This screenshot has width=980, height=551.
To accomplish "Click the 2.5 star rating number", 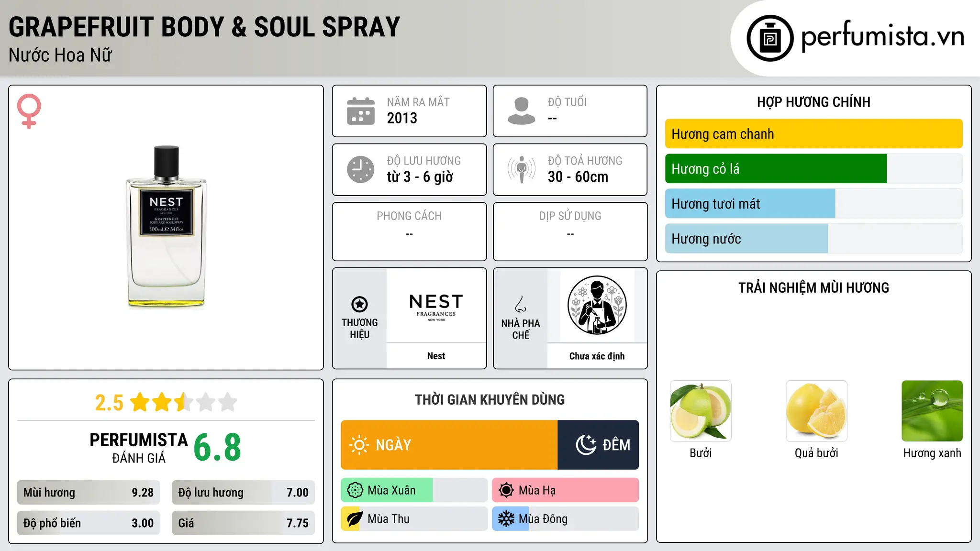I will 109,403.
